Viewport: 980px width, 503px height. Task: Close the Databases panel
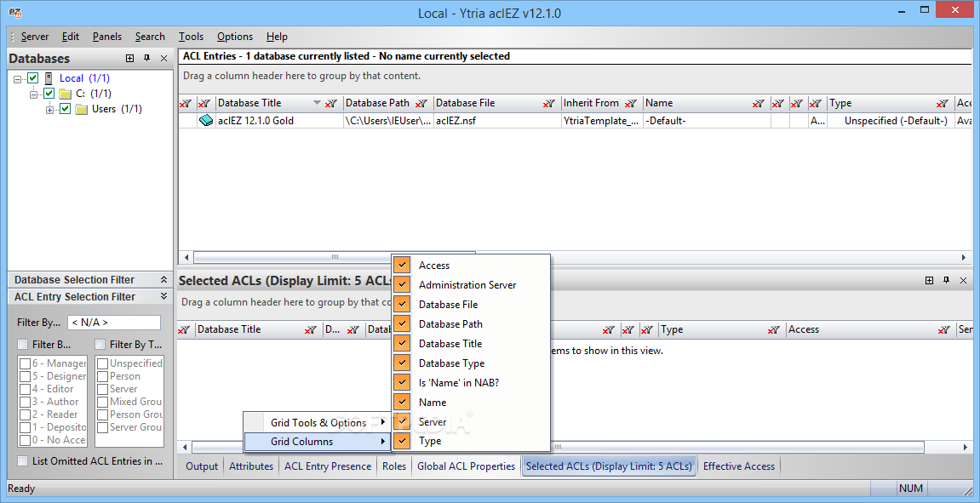point(163,58)
